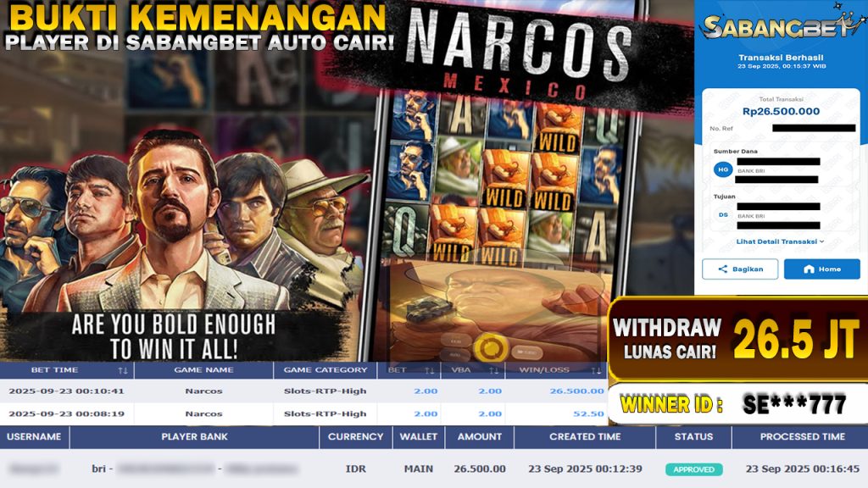Viewport: 868px width, 488px height.
Task: Select the HG source avatar
Action: [x=723, y=169]
